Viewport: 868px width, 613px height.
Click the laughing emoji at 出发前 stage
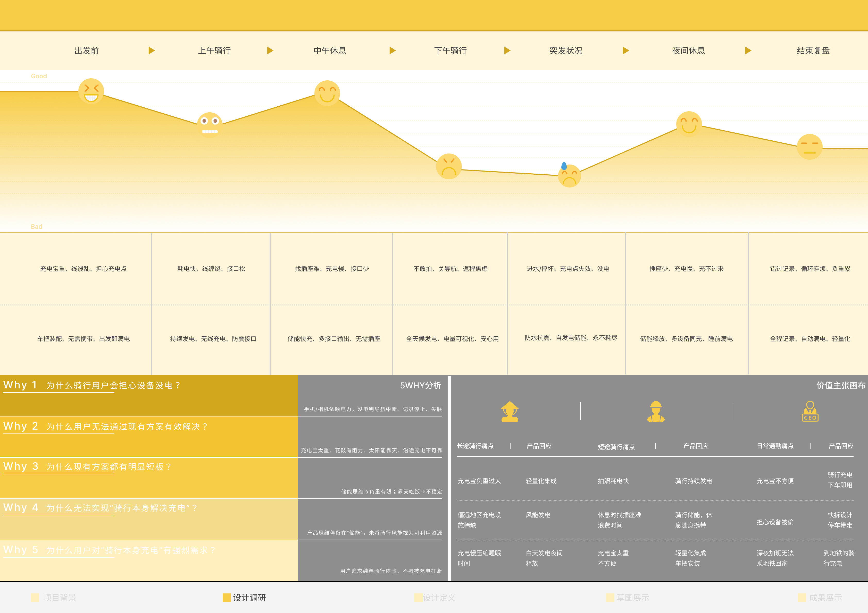click(x=91, y=91)
